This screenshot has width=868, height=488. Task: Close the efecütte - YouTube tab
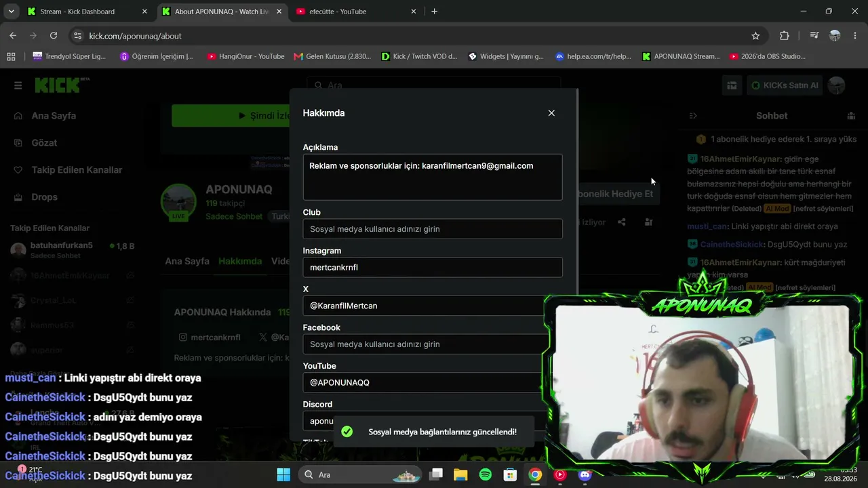(413, 12)
